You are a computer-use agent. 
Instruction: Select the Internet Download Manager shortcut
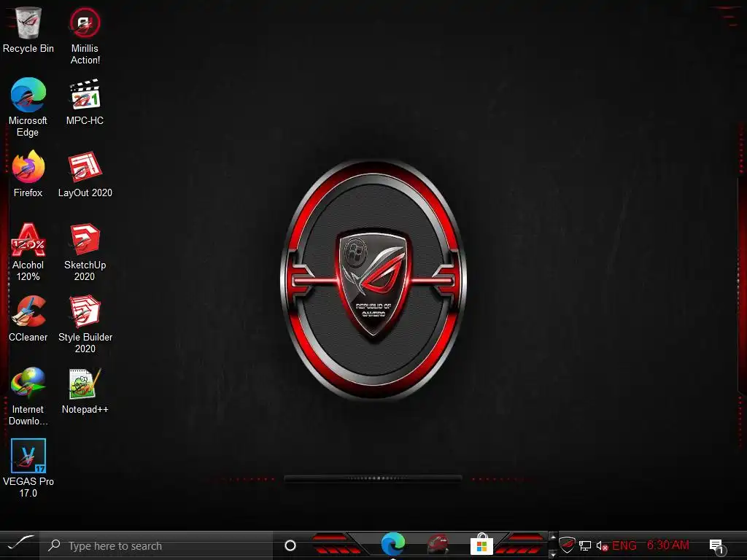28,396
